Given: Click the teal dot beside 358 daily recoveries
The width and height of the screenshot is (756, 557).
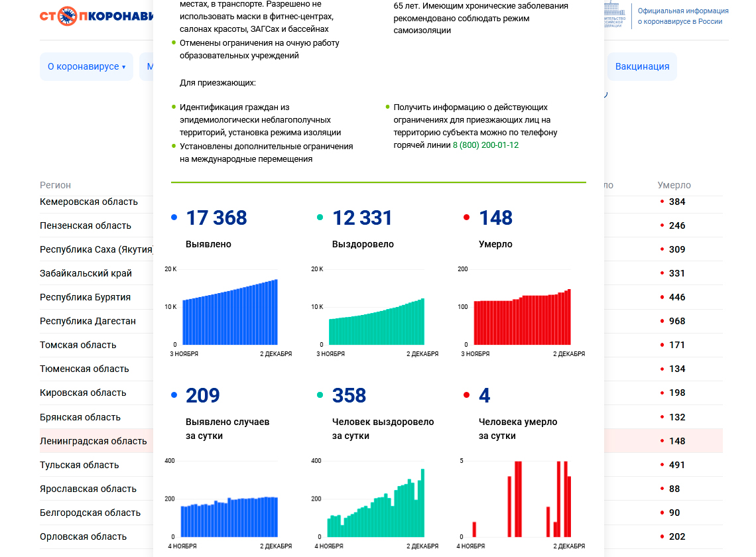Looking at the screenshot, I should [x=320, y=395].
